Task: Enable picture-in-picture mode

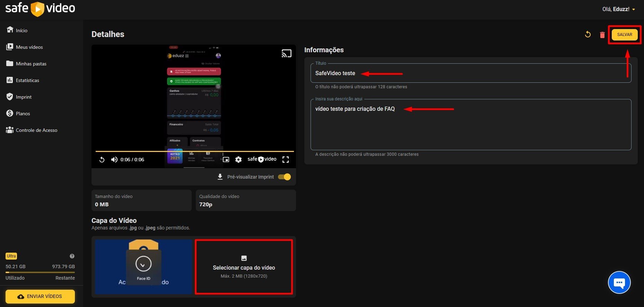Action: tap(226, 160)
